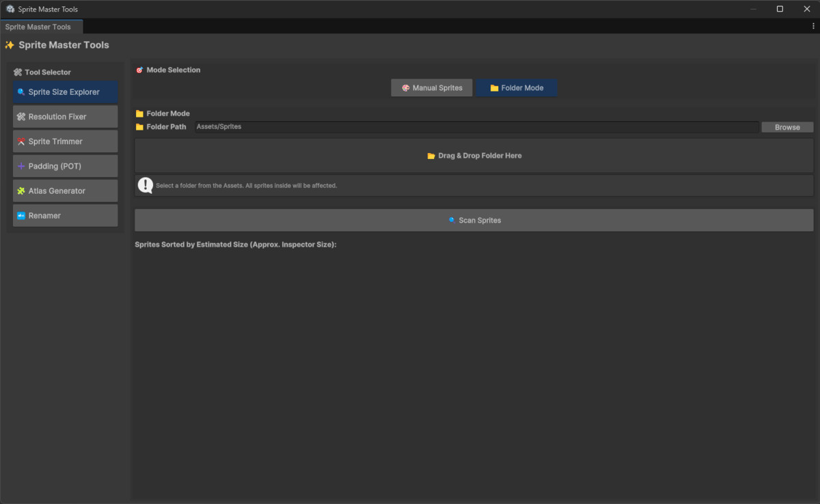Image resolution: width=820 pixels, height=504 pixels.
Task: Click the label icon on Renamer
Action: pos(21,215)
